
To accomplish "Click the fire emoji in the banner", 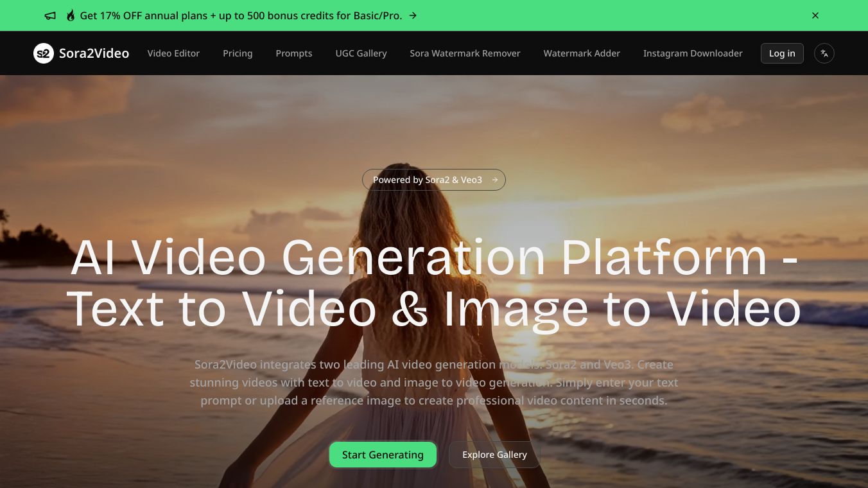I will (x=71, y=15).
